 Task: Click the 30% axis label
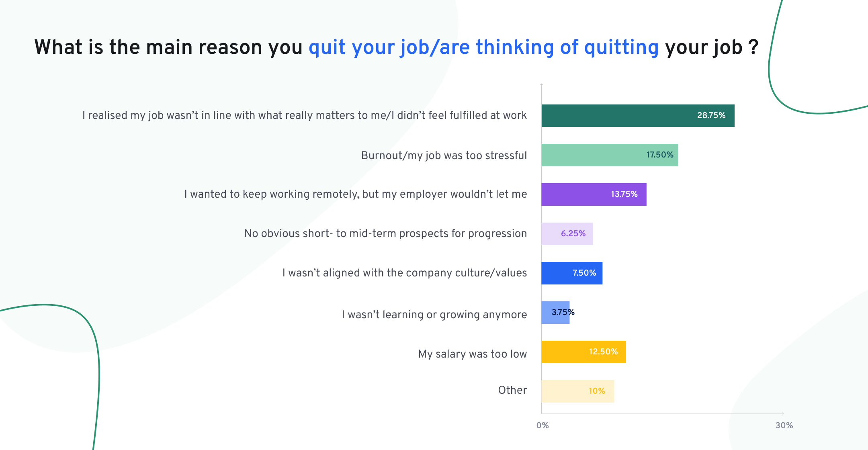point(784,425)
